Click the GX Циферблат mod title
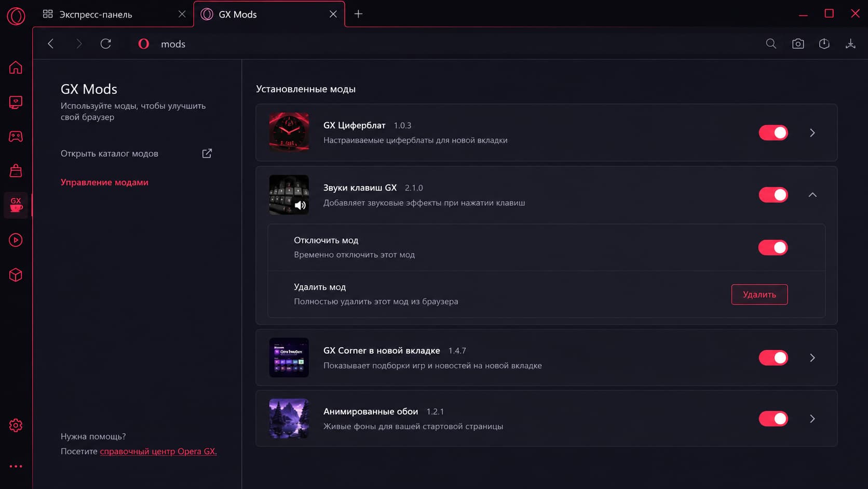 coord(355,125)
